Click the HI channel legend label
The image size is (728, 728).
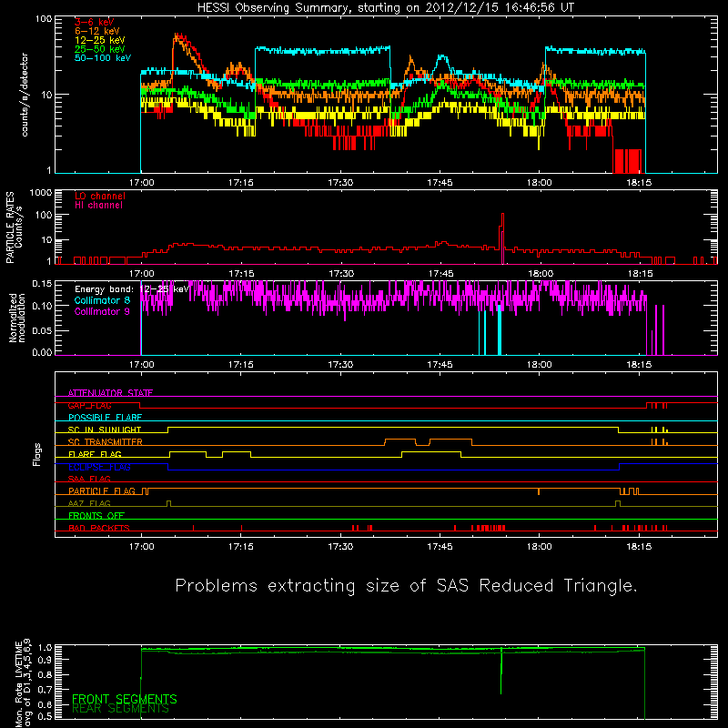(x=99, y=206)
